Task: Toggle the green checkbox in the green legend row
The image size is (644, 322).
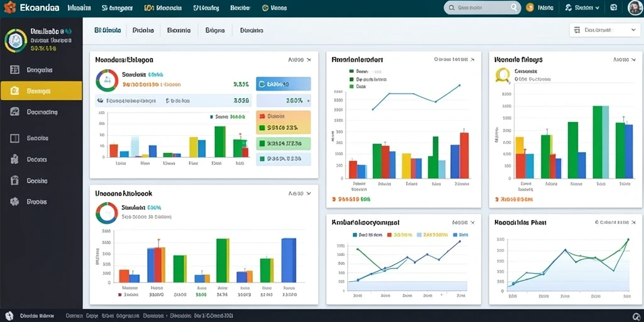Action: [x=262, y=144]
